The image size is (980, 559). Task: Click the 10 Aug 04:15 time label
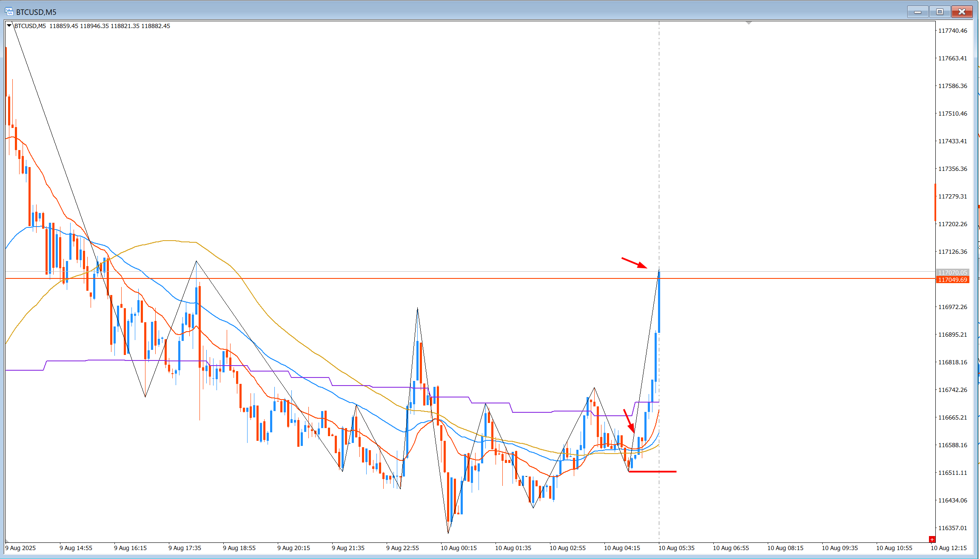click(x=622, y=548)
